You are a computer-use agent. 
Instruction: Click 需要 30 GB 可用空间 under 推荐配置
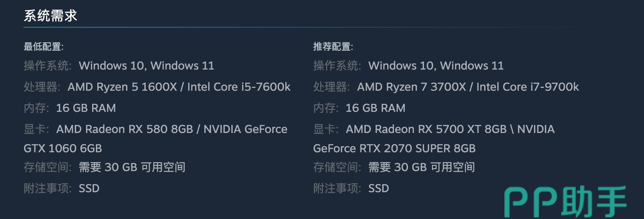[x=421, y=167]
